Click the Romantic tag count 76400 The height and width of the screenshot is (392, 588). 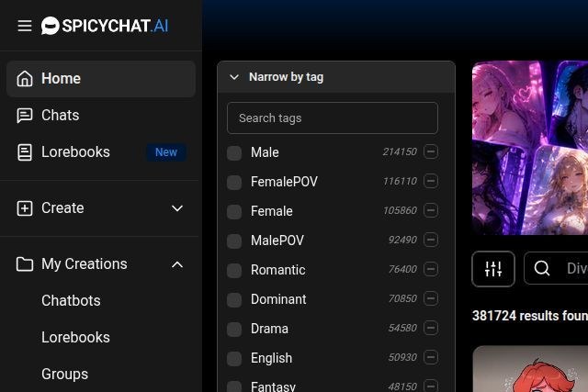click(x=402, y=269)
